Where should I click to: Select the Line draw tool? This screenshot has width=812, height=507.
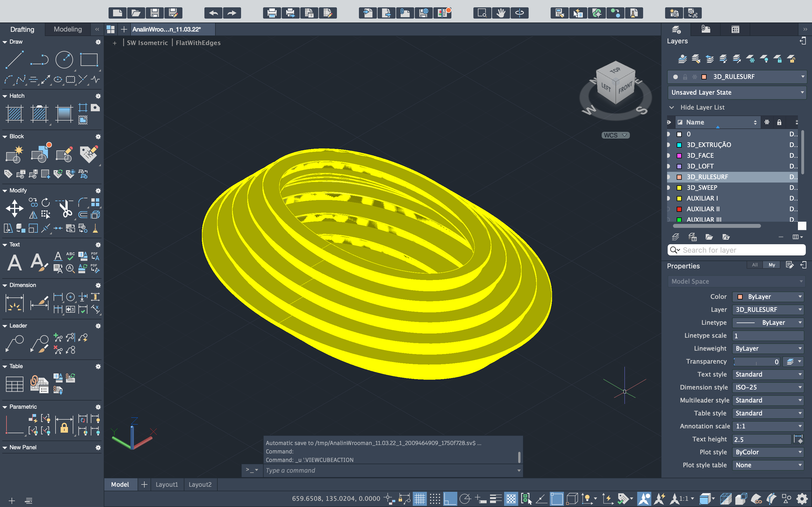tap(14, 60)
